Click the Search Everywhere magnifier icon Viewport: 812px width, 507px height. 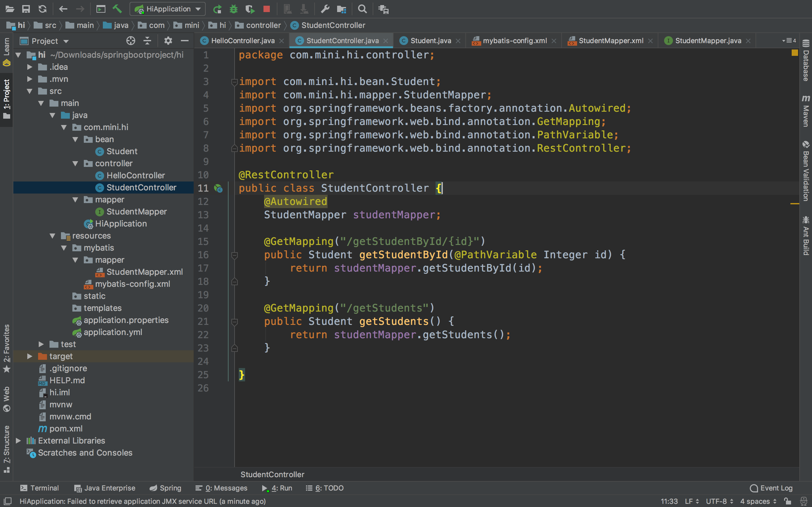click(362, 9)
